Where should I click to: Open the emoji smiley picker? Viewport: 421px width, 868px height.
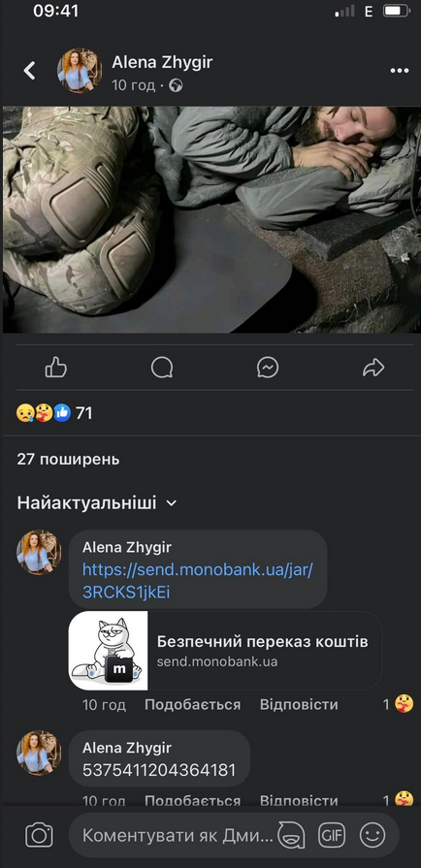(x=372, y=834)
